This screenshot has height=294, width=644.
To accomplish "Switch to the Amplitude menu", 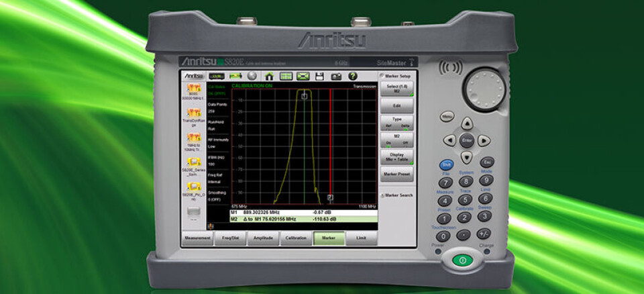I will (x=263, y=238).
